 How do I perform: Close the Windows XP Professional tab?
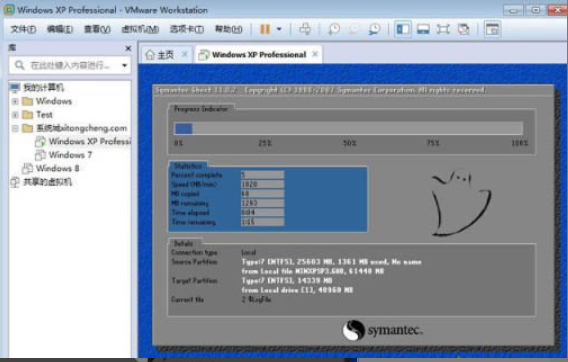315,54
